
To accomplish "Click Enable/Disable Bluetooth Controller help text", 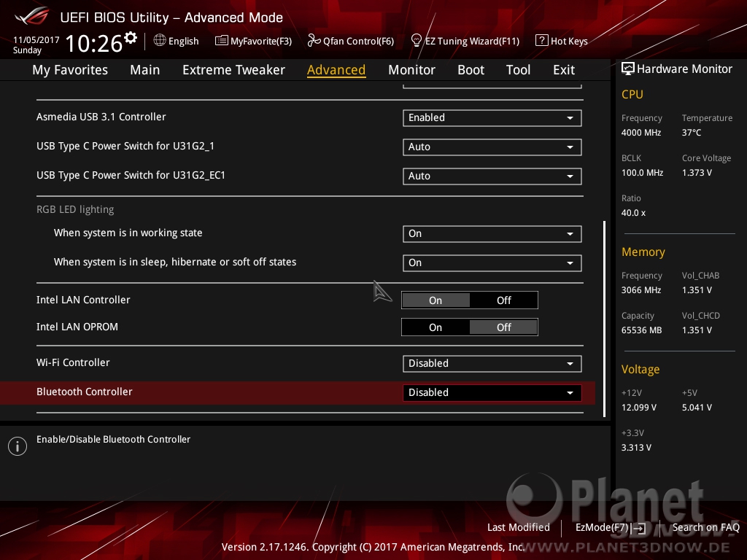I will [113, 440].
